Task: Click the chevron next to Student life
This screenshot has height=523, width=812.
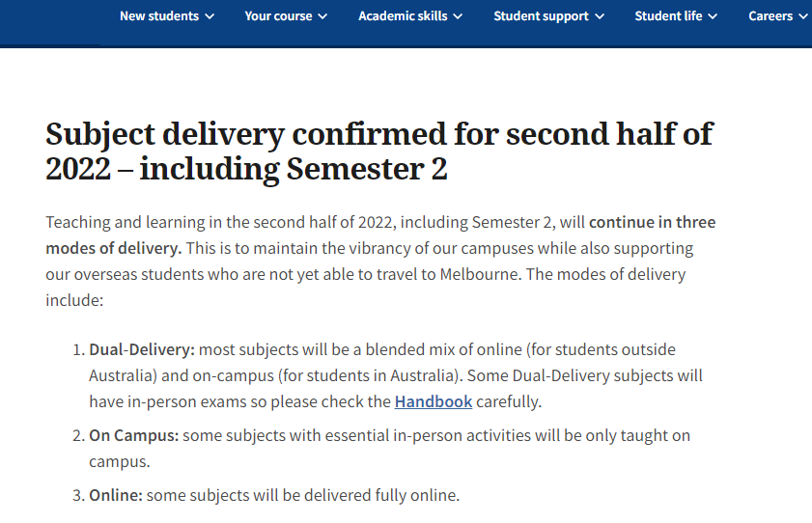Action: click(x=713, y=16)
